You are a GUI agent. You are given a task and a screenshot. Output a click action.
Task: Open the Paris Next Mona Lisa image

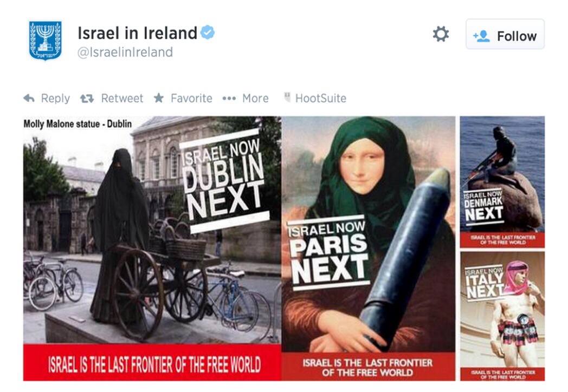point(369,249)
